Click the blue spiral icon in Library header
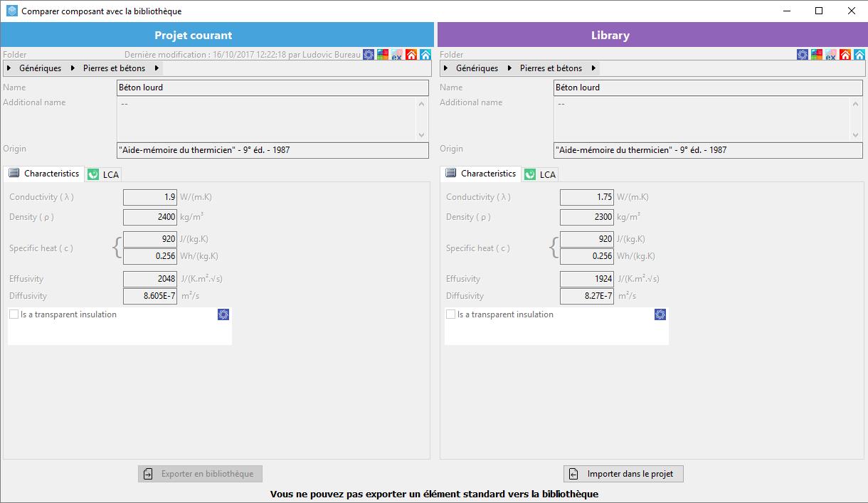This screenshot has width=868, height=503. coord(803,54)
